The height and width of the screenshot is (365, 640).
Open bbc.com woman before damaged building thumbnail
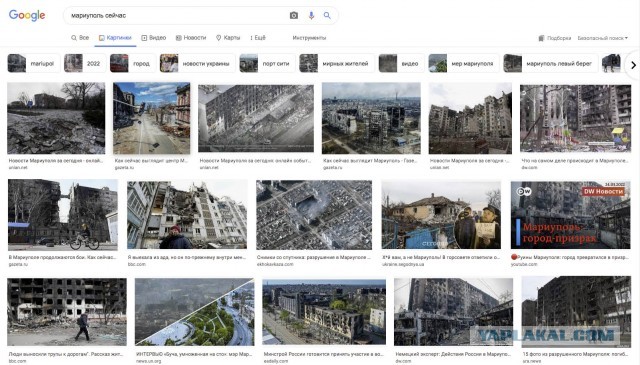point(187,215)
